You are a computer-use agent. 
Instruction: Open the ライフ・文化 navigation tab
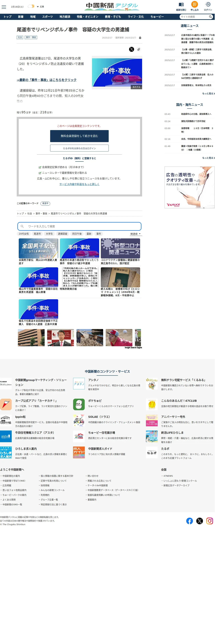click(x=136, y=17)
